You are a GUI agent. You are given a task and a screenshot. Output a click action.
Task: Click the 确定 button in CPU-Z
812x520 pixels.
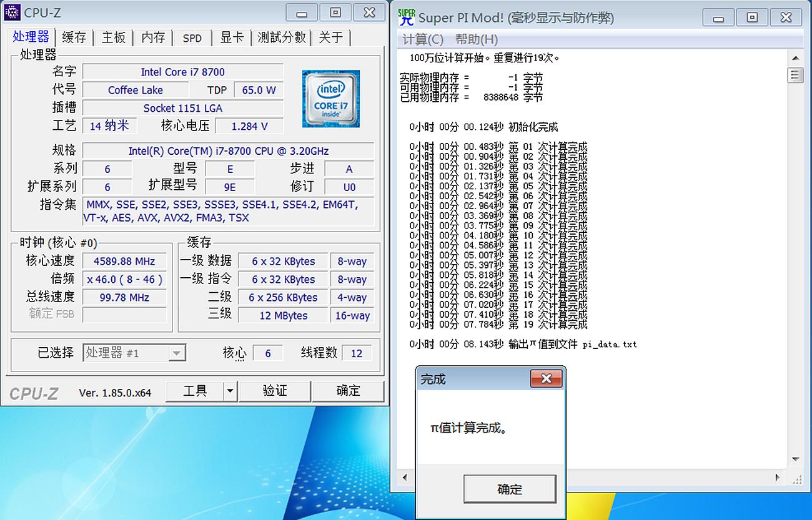(x=348, y=391)
